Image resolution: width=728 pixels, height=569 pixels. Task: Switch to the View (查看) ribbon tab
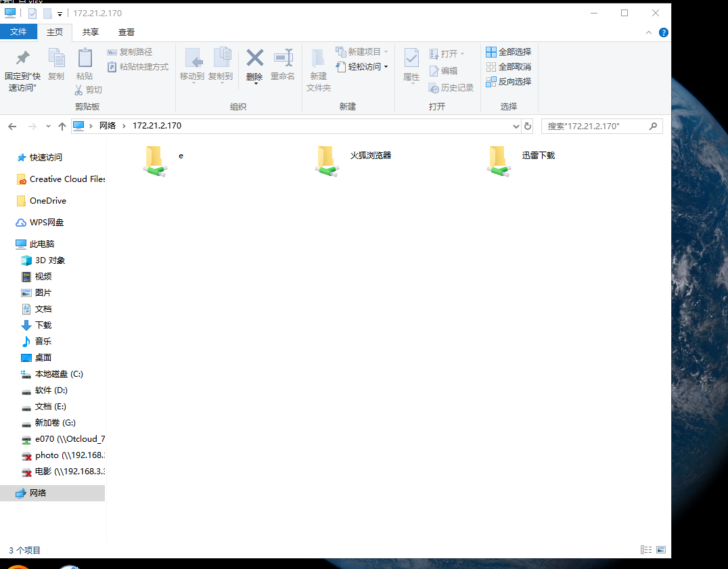click(x=127, y=32)
